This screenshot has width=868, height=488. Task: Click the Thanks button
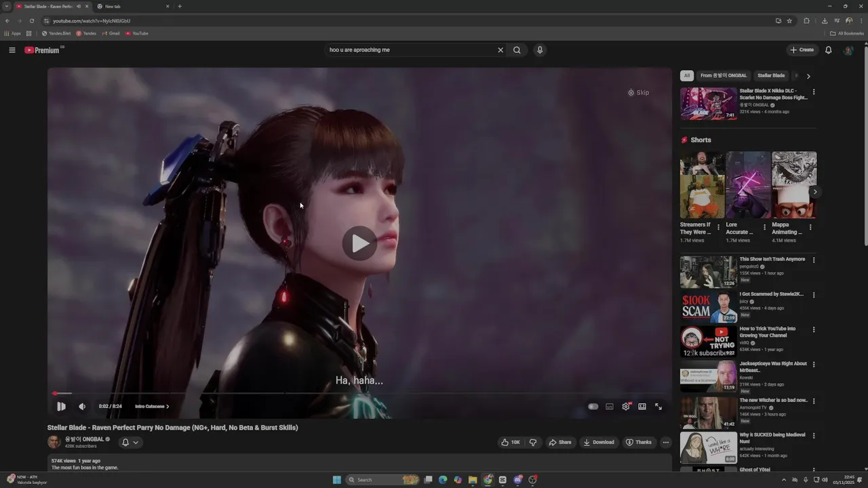click(x=639, y=442)
